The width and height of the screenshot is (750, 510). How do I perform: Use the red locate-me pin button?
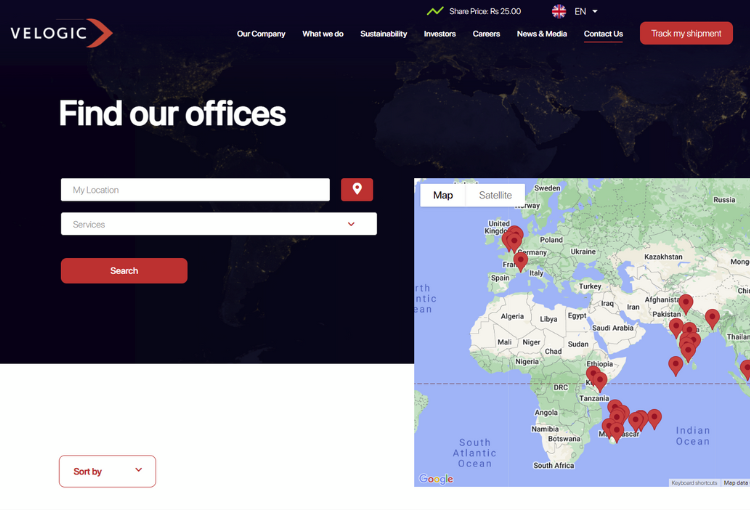[x=357, y=189]
